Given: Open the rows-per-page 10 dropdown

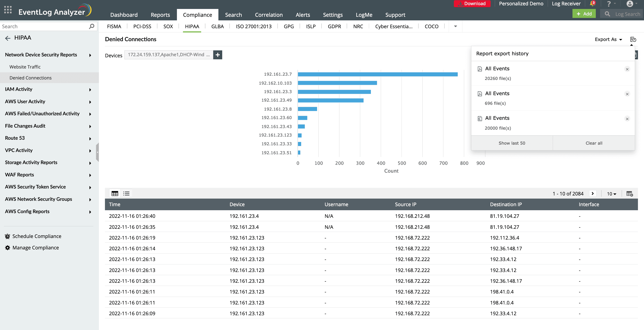Looking at the screenshot, I should coord(611,194).
